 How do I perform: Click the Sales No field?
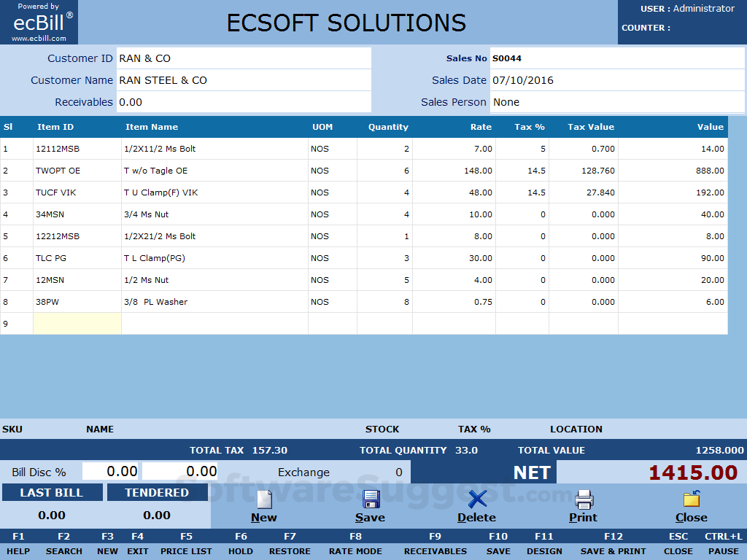click(617, 58)
